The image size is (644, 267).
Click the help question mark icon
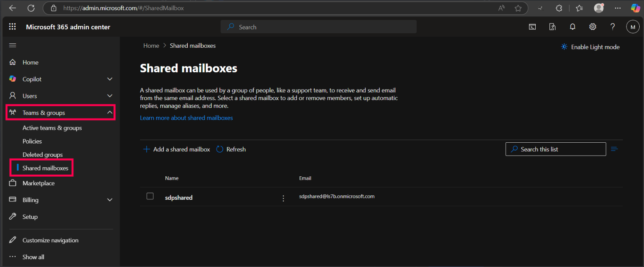(612, 27)
